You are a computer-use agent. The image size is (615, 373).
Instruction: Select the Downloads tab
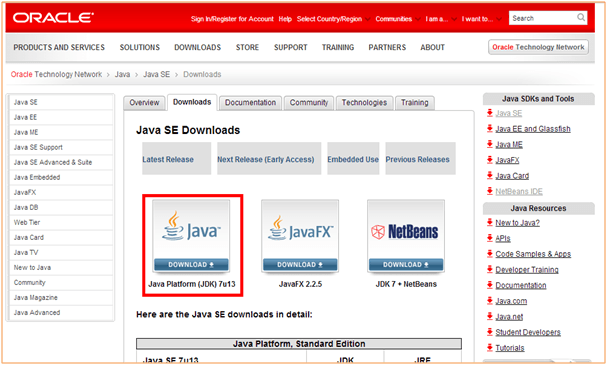(192, 102)
